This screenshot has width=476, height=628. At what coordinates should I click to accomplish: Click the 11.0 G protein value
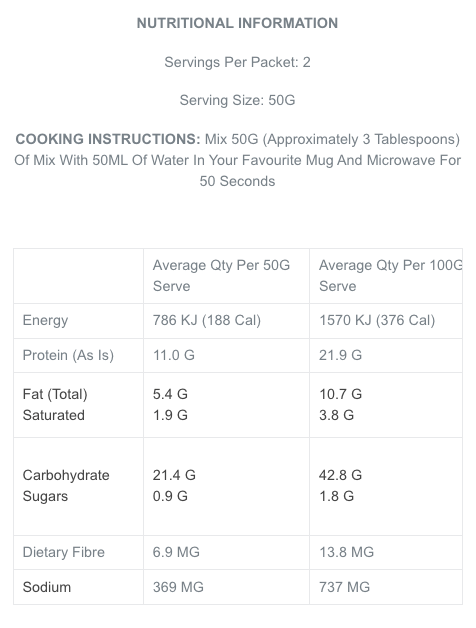click(x=173, y=355)
